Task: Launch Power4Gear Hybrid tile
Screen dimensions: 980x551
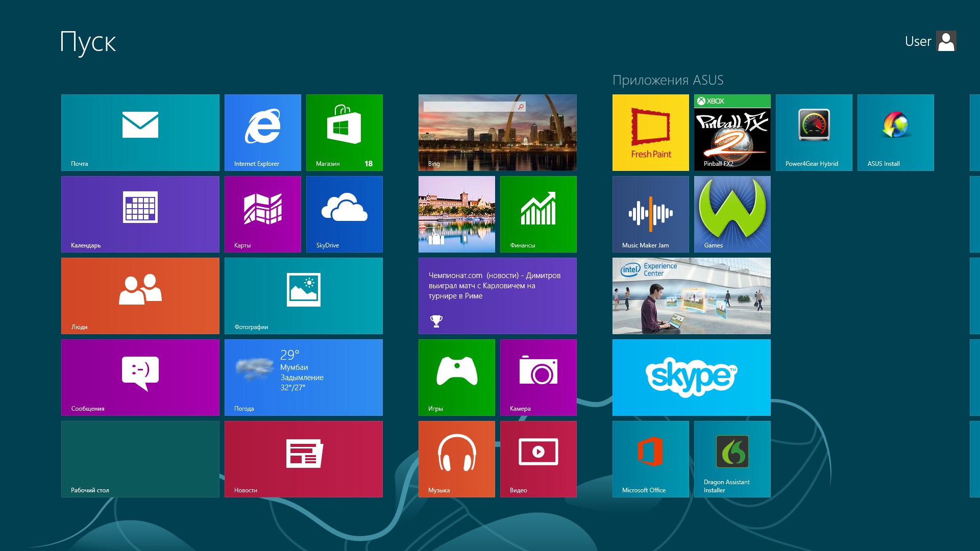Action: [814, 132]
